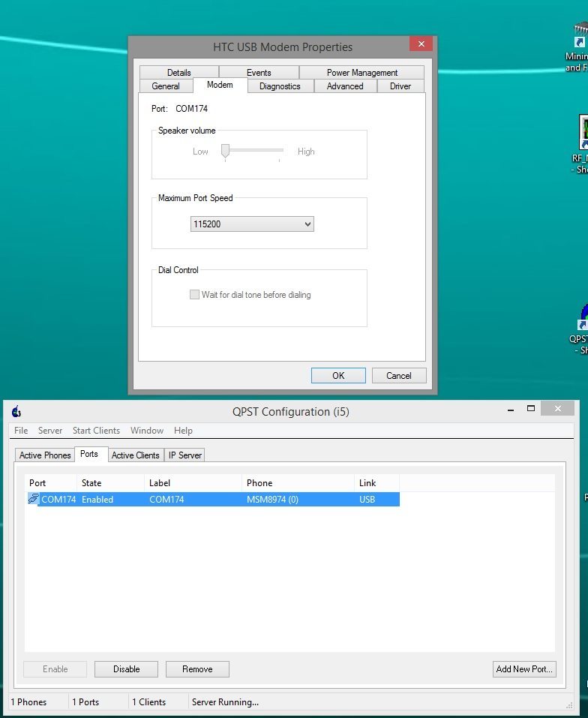Click the Phone column header

point(259,483)
